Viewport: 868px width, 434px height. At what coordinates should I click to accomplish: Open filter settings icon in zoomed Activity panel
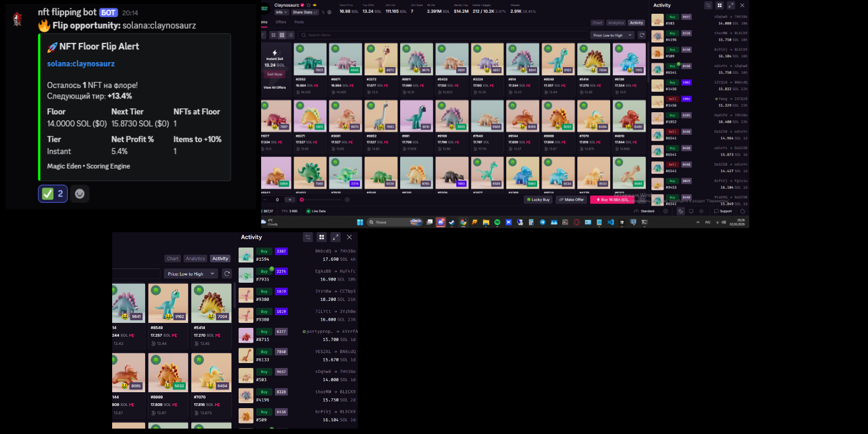(x=308, y=237)
